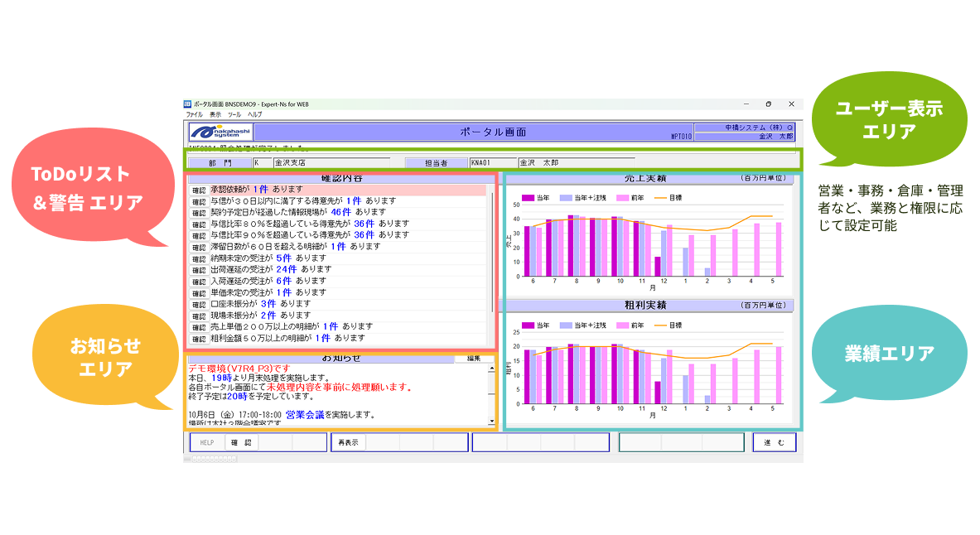
Task: Open the ファイル menu
Action: 195,114
